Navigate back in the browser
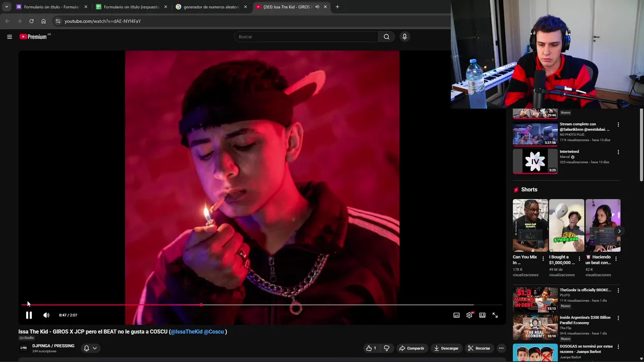Screen dimensions: 644x362 pyautogui.click(x=7, y=21)
